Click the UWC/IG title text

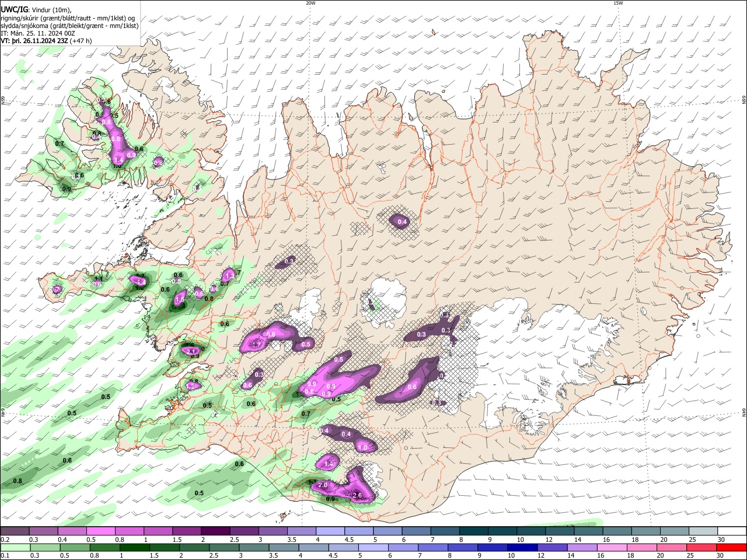coord(13,9)
